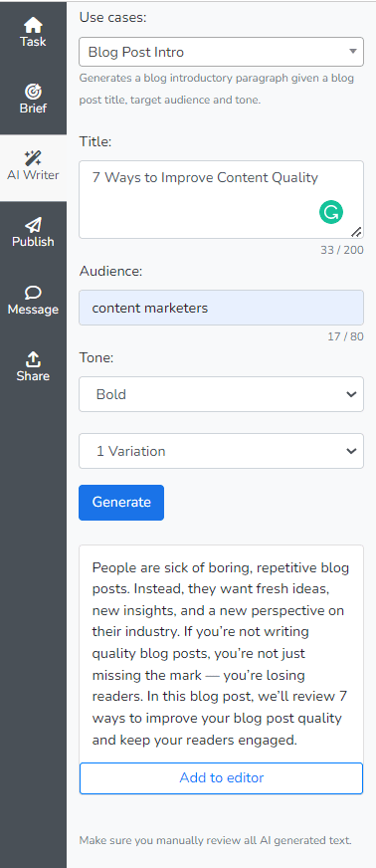Click the 'Message' sidebar label

coord(33,309)
